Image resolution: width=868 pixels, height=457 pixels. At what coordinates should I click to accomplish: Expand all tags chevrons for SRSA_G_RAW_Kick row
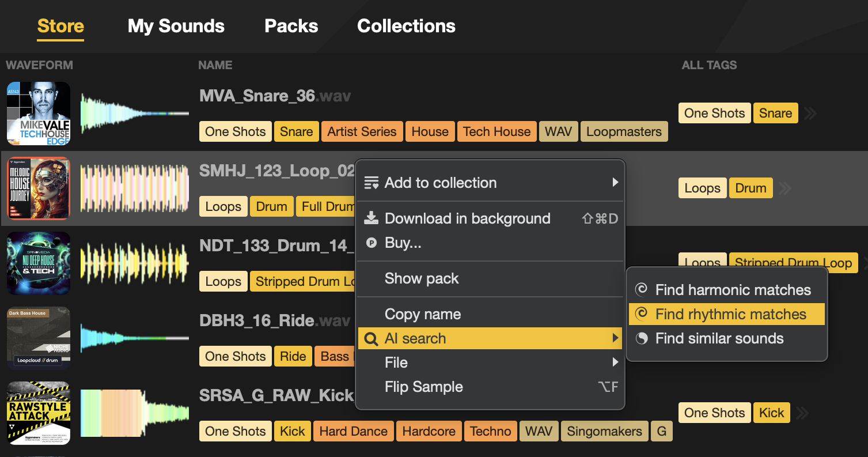(802, 413)
